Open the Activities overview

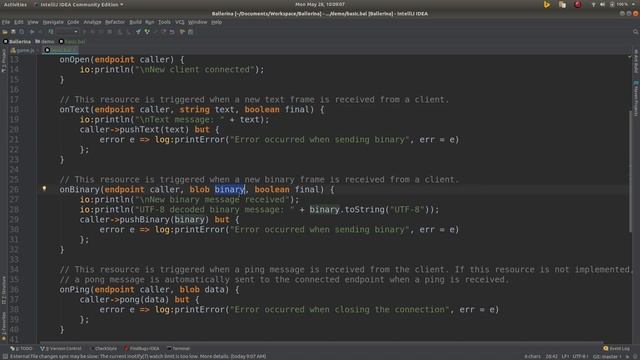pos(15,4)
